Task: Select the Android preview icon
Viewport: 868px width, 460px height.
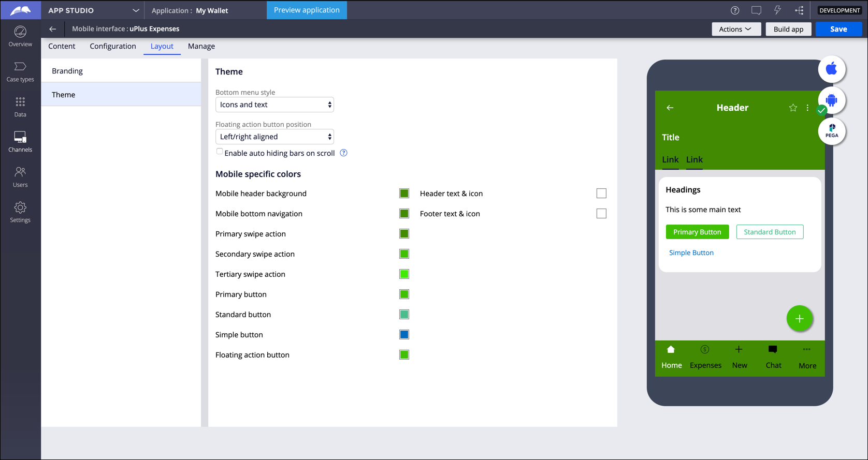Action: pyautogui.click(x=831, y=100)
